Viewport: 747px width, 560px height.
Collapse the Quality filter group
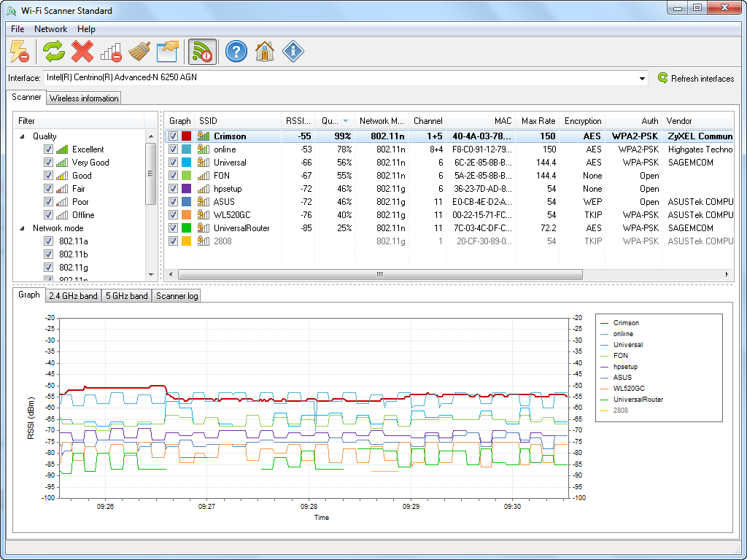22,136
